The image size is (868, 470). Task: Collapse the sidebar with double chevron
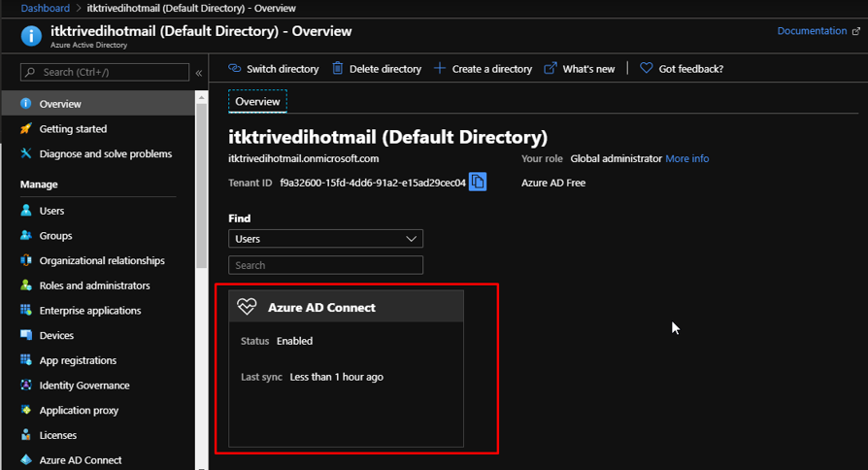click(199, 73)
